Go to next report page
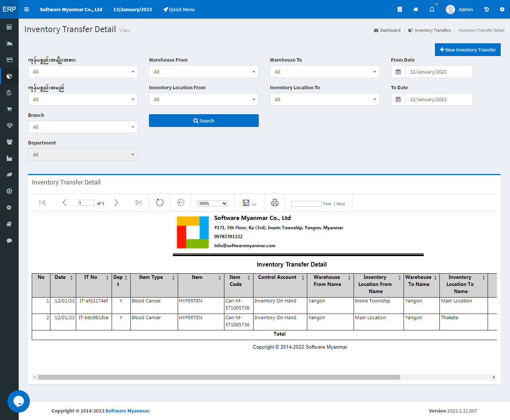510x420 pixels. pos(116,202)
